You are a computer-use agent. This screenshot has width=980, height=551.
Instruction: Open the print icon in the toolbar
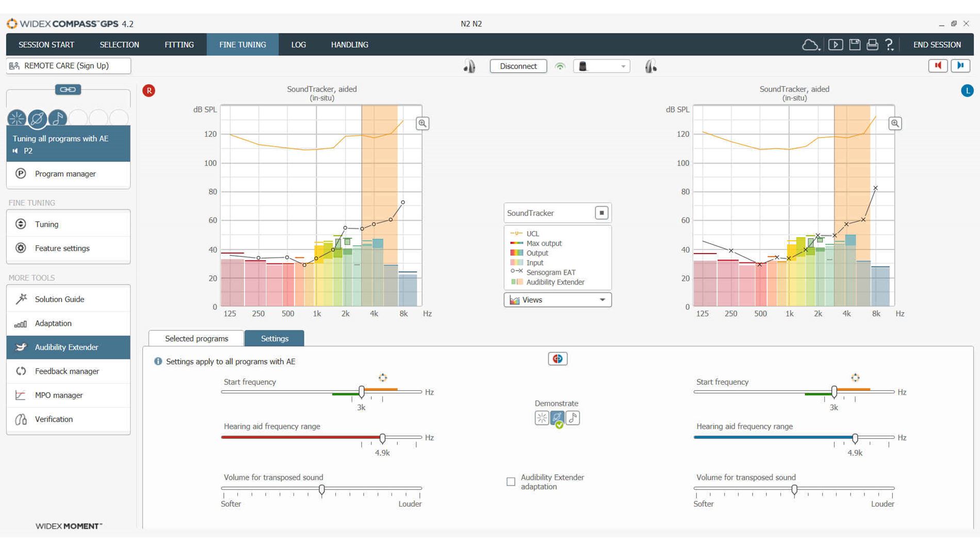pos(872,45)
